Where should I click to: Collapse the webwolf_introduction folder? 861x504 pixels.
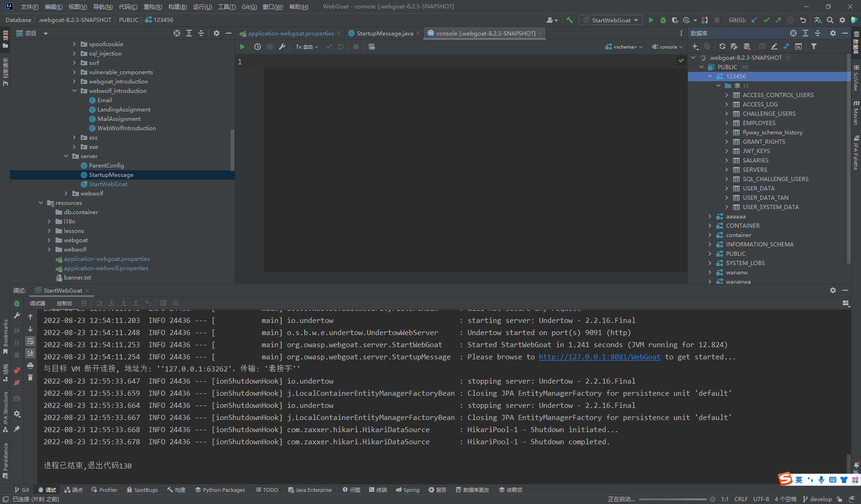[74, 91]
